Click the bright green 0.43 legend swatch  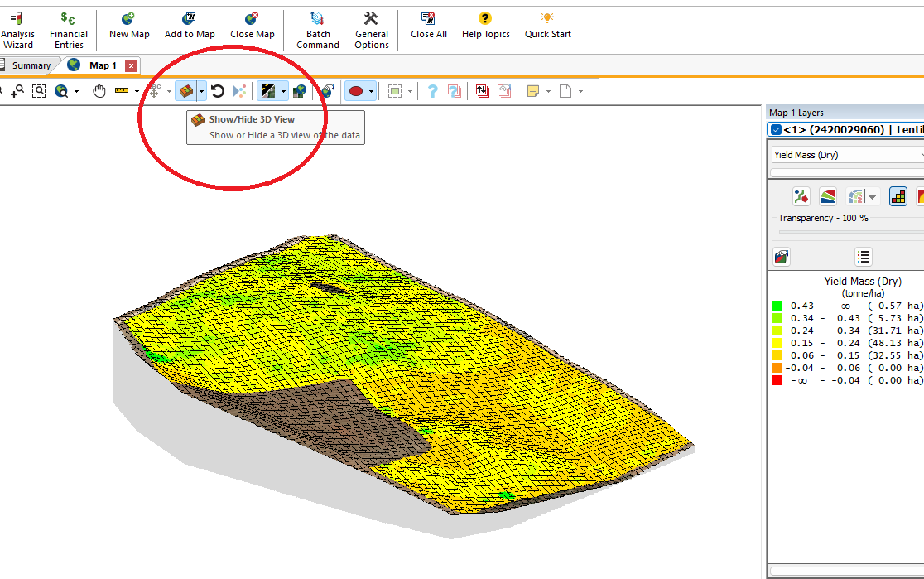777,306
